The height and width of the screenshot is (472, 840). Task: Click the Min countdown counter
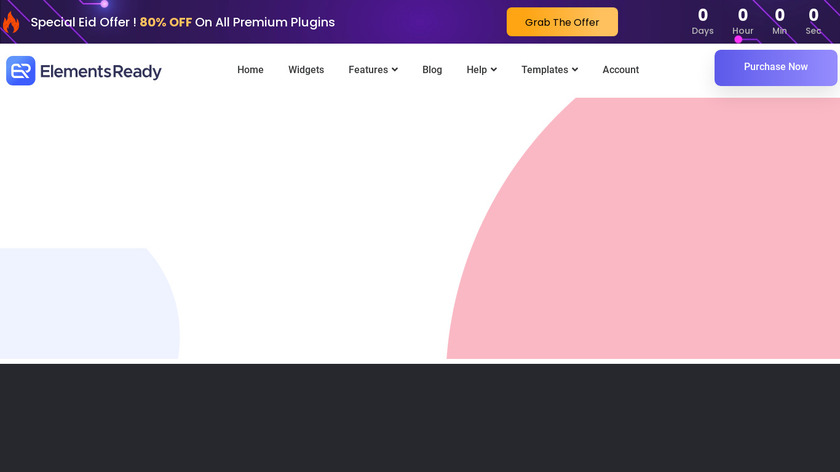tap(780, 21)
